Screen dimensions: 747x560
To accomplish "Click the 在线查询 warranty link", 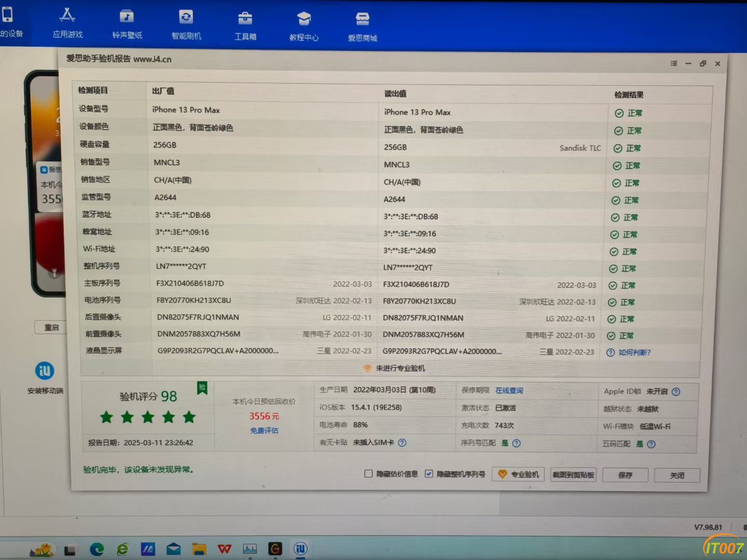I will [509, 390].
